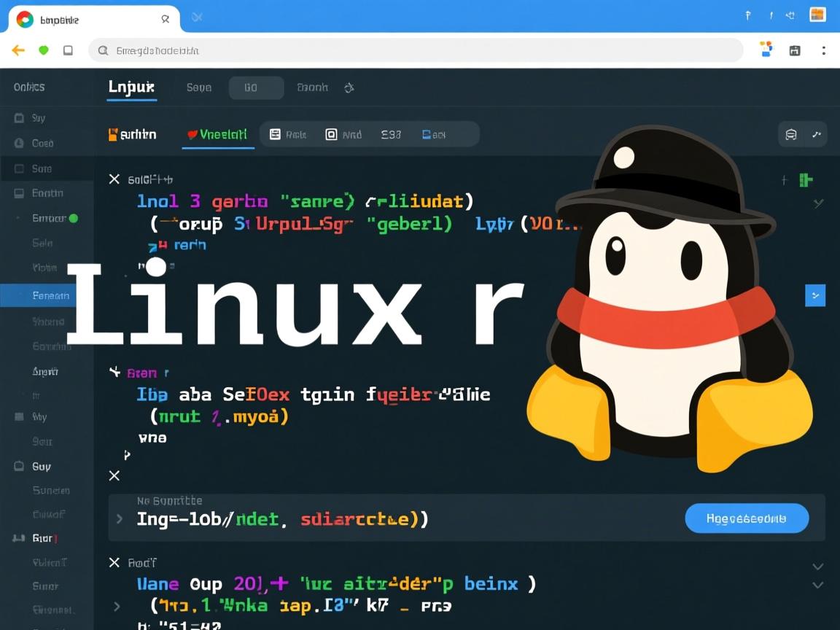Image resolution: width=840 pixels, height=630 pixels.
Task: Click the orange file icon on the first sub-tab
Action: [x=114, y=133]
